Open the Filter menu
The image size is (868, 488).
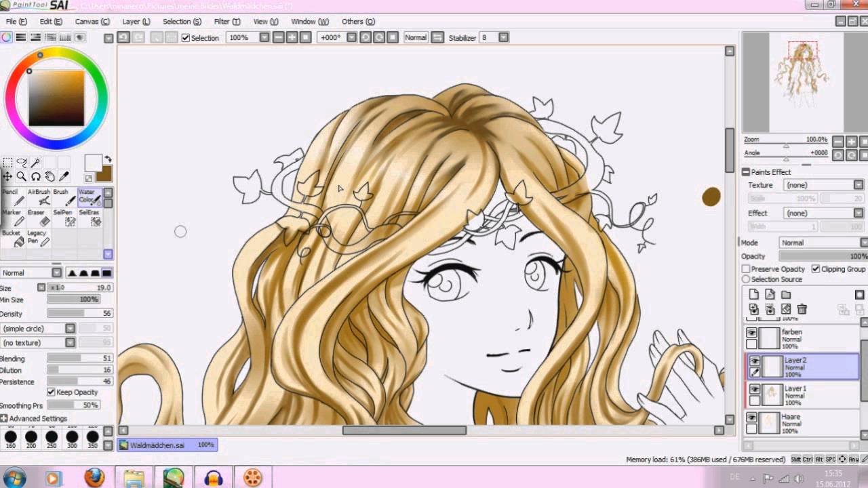(x=227, y=22)
